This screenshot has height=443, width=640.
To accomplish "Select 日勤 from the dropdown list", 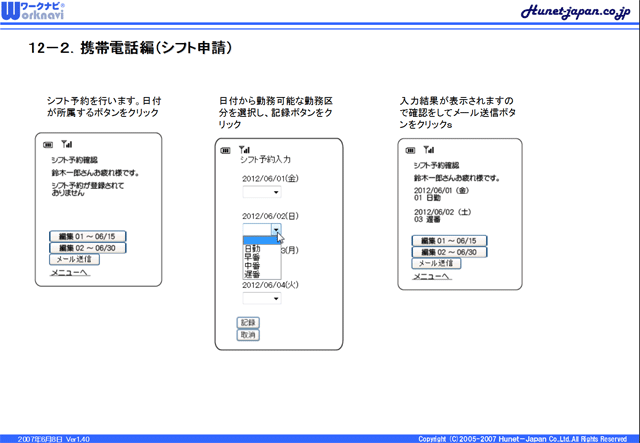I will [x=252, y=248].
